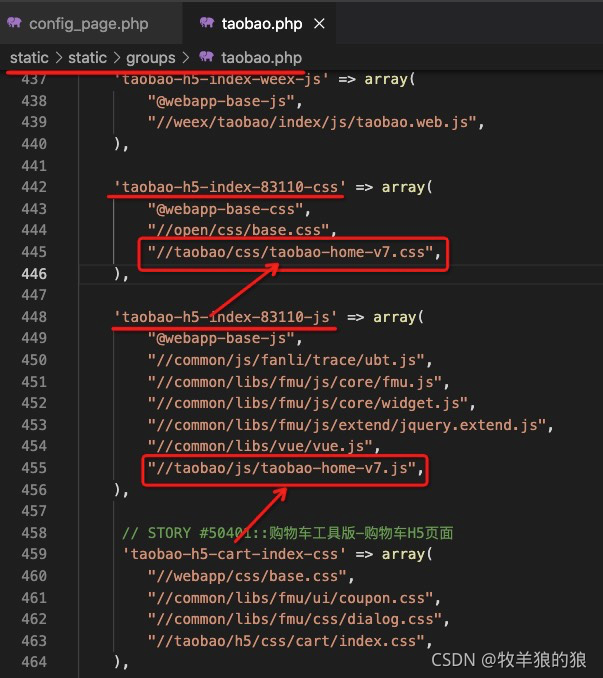Click "//common/libs/fmu/js/core/widget.js" string
The image size is (603, 678).
click(307, 403)
